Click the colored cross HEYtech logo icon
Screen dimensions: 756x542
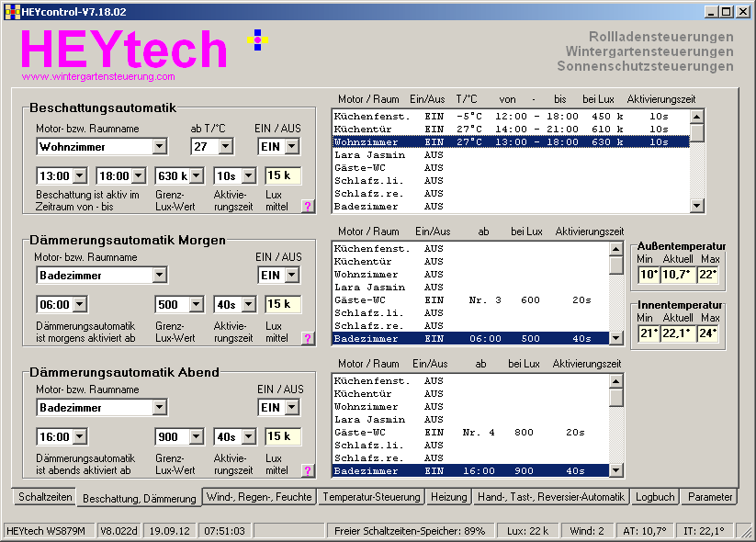point(257,40)
